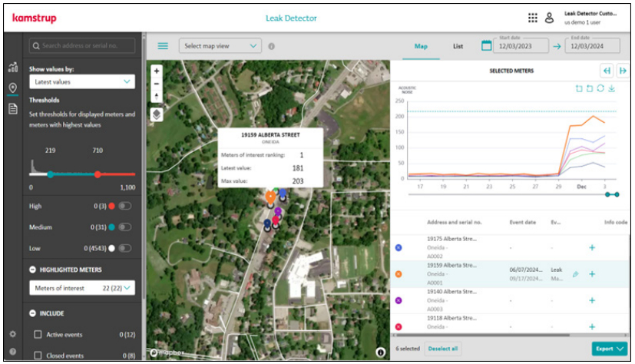
Task: Click the horizontal scrollbar under meters table
Action: coord(482,336)
